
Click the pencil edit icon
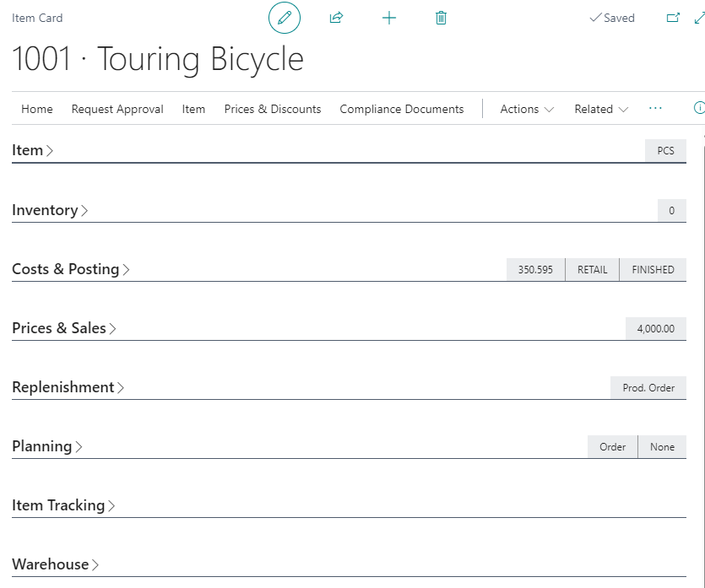[x=285, y=18]
